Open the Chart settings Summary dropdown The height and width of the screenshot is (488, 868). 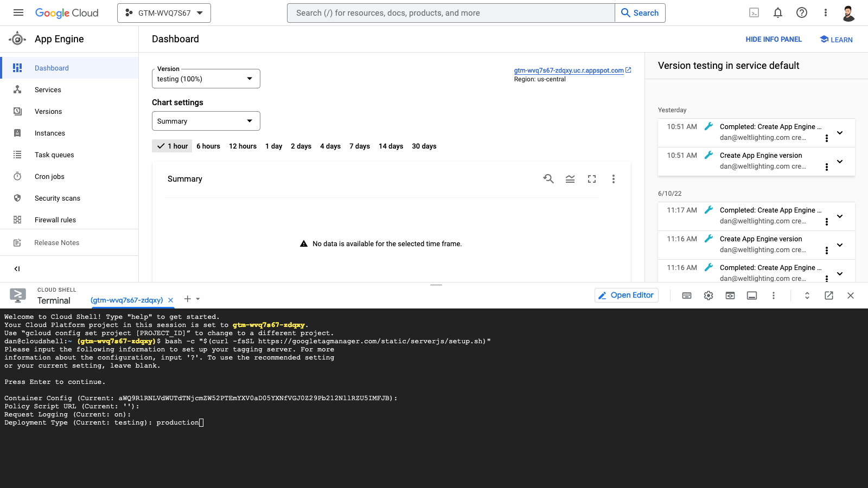pos(206,121)
